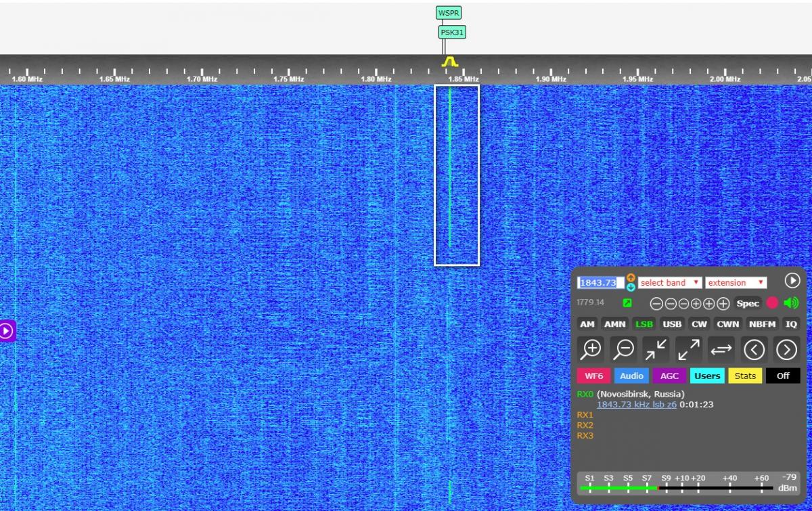This screenshot has height=511, width=812.
Task: Expand hidden panel via purple left-edge arrow
Action: (x=7, y=331)
